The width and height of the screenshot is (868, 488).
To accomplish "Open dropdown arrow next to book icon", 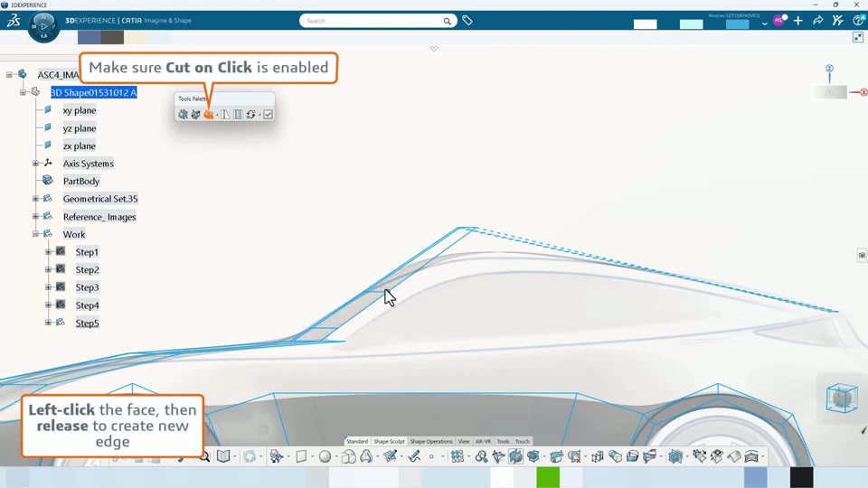I will coord(235,457).
